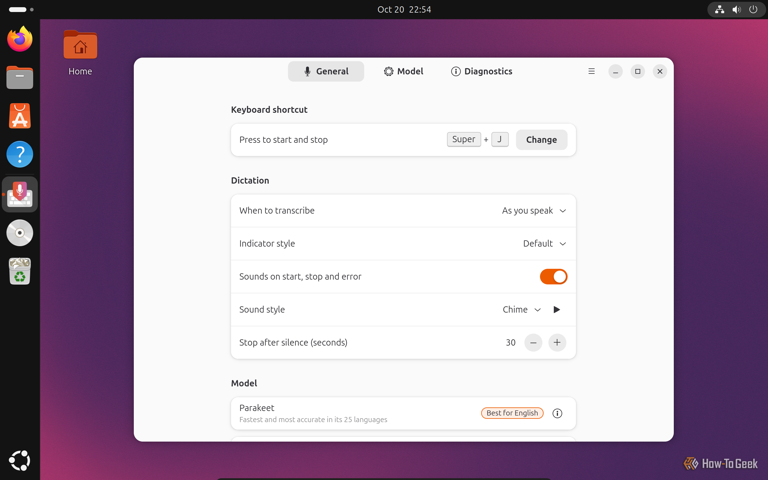Open the disc drive dock icon
The width and height of the screenshot is (768, 480).
(x=20, y=233)
